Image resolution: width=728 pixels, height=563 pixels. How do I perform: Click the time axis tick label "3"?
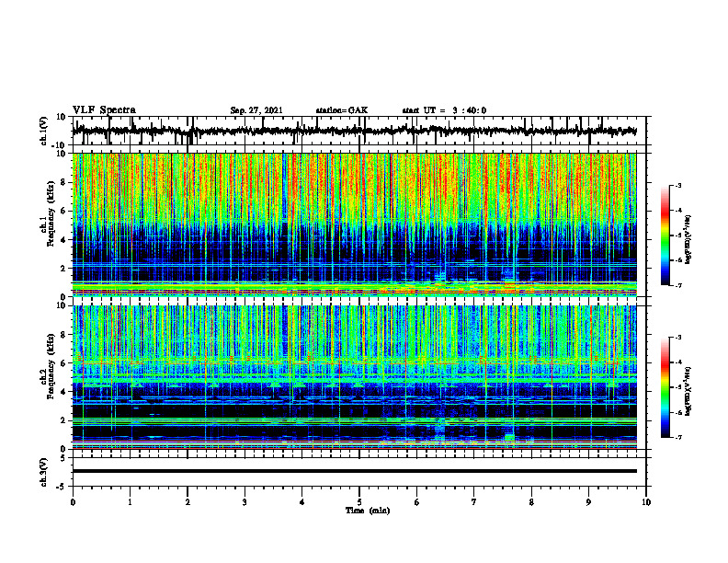click(x=245, y=502)
